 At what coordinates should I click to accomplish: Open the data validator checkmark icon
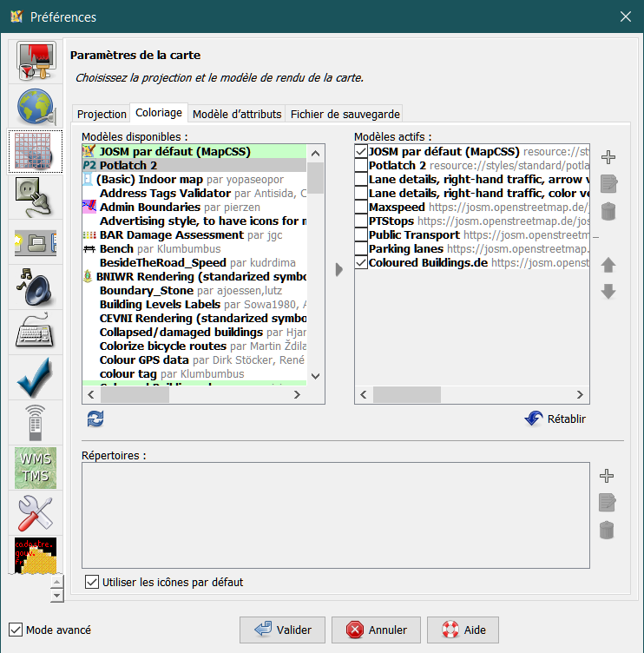(x=36, y=378)
